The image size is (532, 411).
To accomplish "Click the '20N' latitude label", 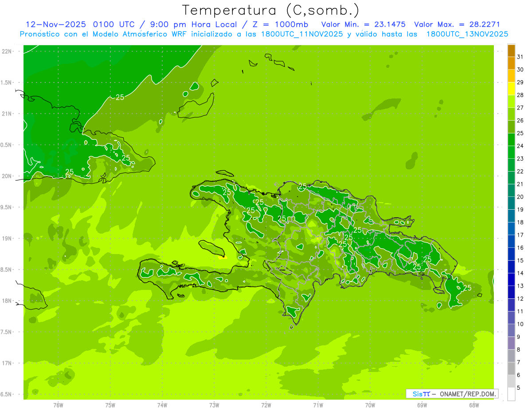I will (x=7, y=176).
